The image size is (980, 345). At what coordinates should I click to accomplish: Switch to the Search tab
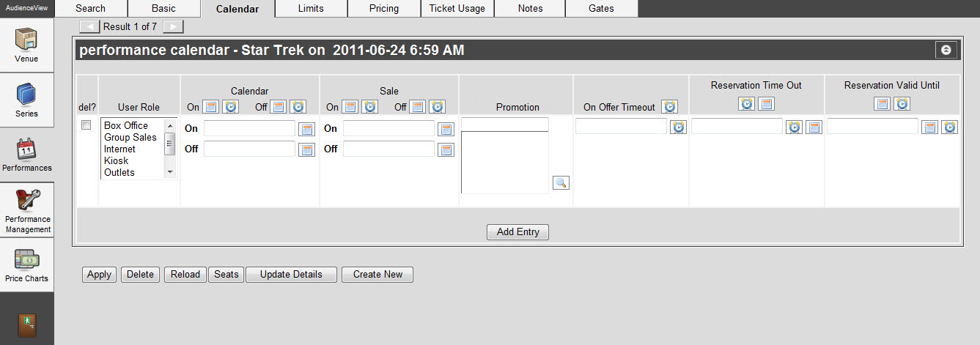[x=90, y=8]
